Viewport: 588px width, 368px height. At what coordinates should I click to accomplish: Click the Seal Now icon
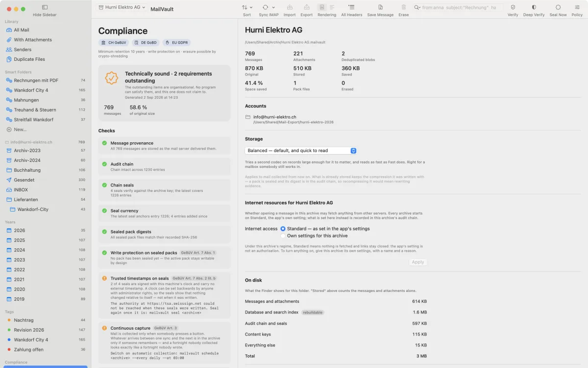click(558, 7)
